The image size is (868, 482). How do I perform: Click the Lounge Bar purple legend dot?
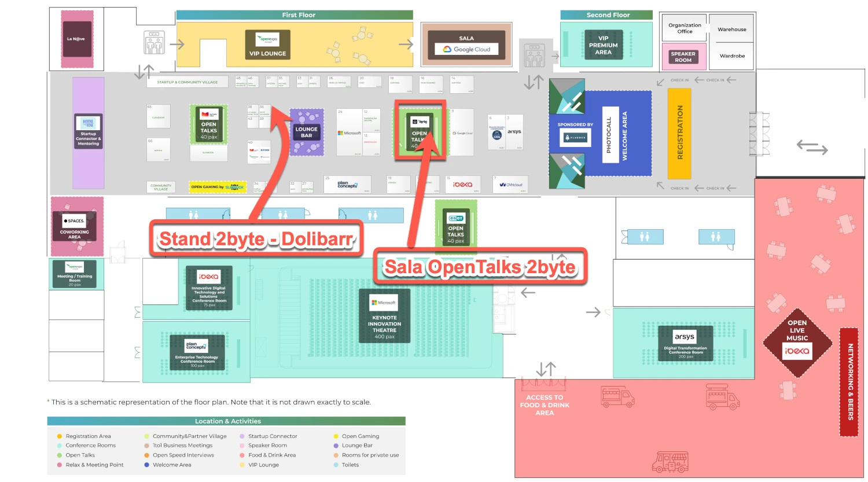click(x=336, y=446)
